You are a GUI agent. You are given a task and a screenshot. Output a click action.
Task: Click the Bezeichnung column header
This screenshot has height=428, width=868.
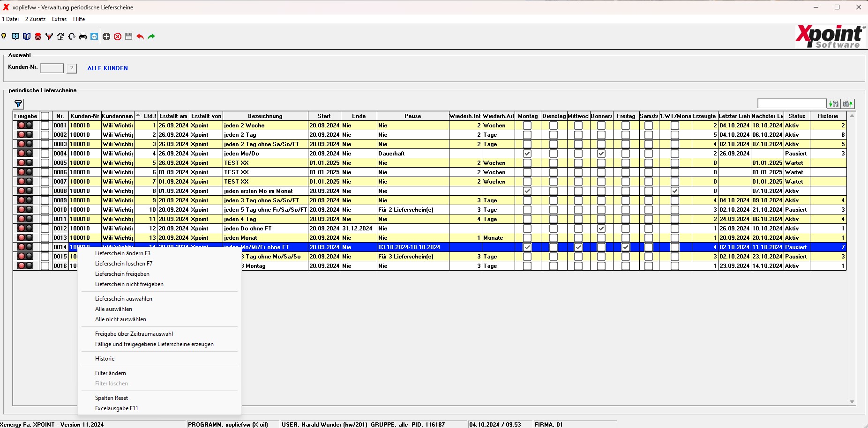pyautogui.click(x=265, y=116)
